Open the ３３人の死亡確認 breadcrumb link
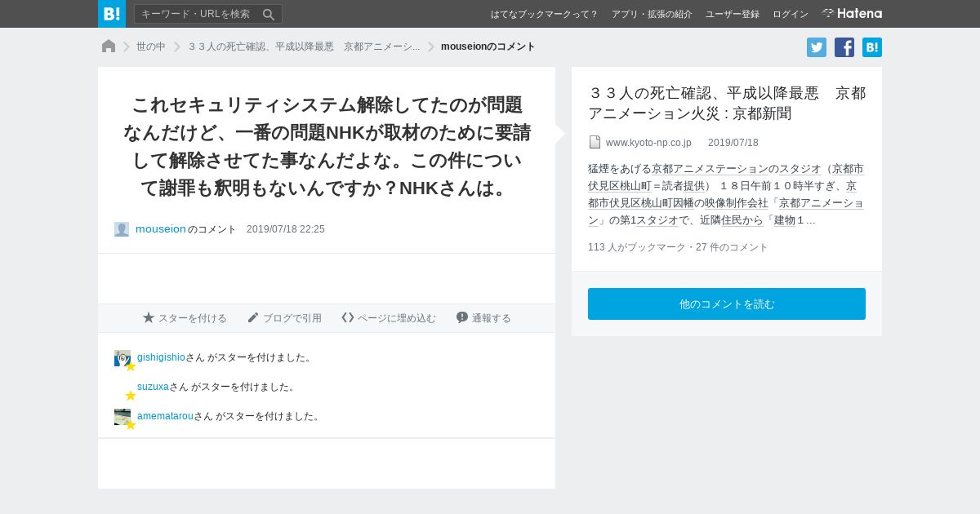The height and width of the screenshot is (514, 980). click(304, 47)
